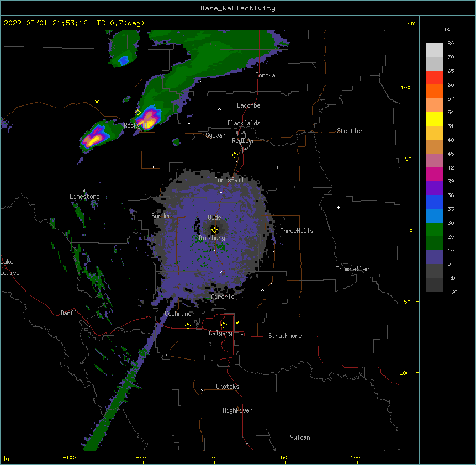Click the Lacombe city label
Image resolution: width=476 pixels, height=465 pixels.
(248, 105)
